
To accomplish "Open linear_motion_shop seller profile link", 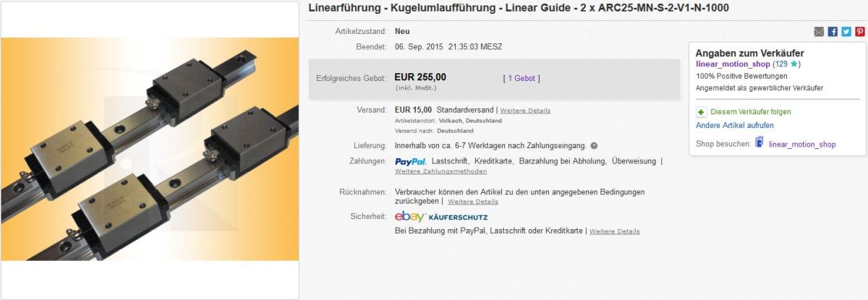I will coord(733,64).
